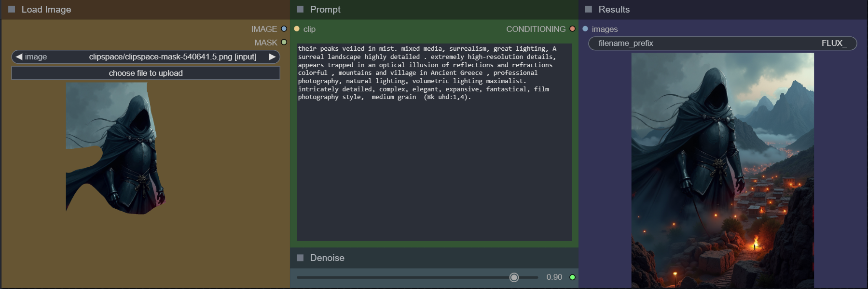
Task: Click the clip input connector dot
Action: click(297, 29)
